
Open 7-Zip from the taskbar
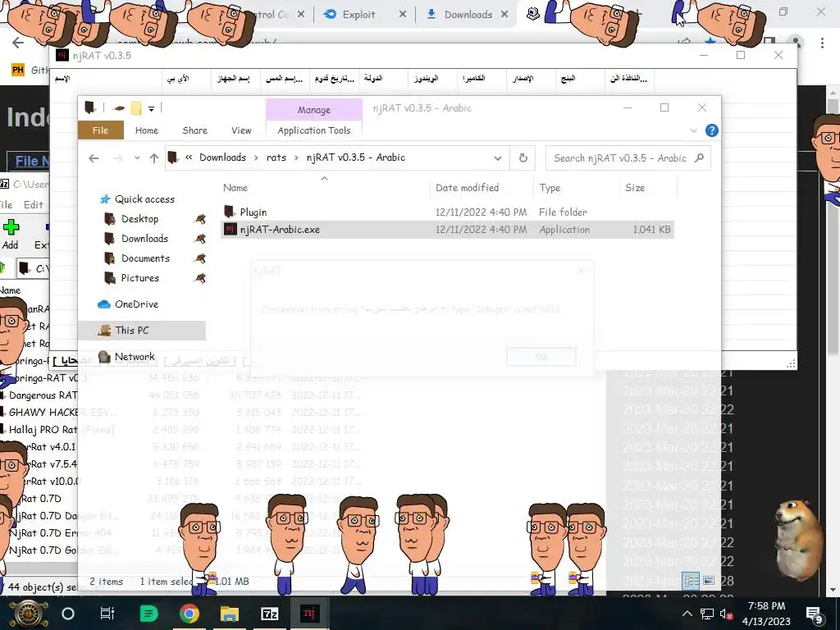click(x=269, y=614)
